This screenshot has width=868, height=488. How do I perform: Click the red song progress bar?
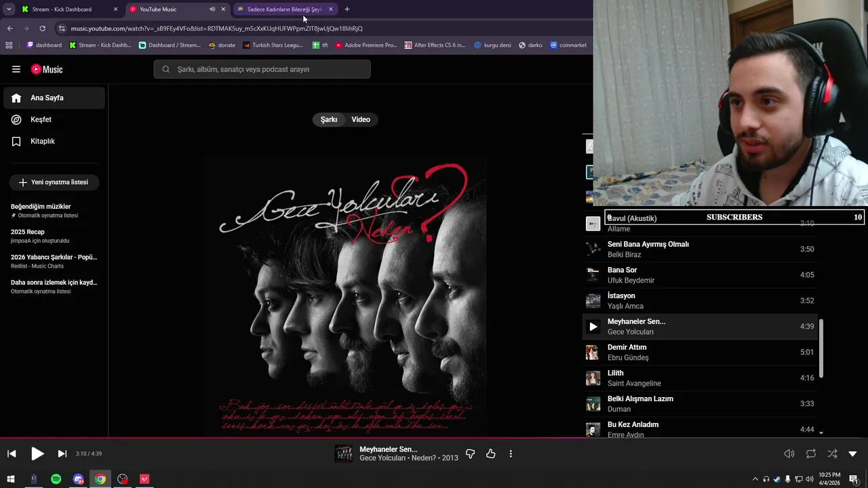[x=295, y=438]
